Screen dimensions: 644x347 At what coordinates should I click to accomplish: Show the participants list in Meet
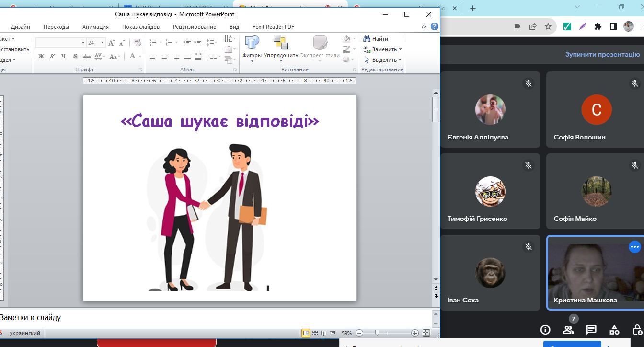tap(568, 330)
